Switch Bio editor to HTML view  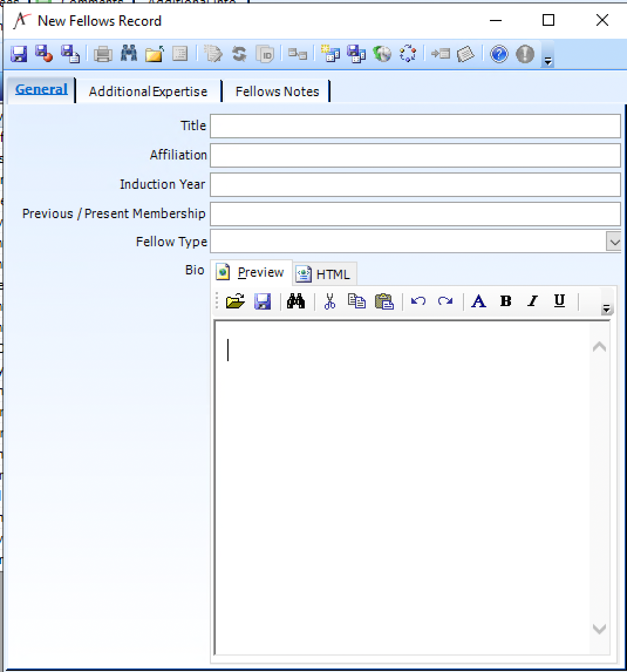pos(325,274)
